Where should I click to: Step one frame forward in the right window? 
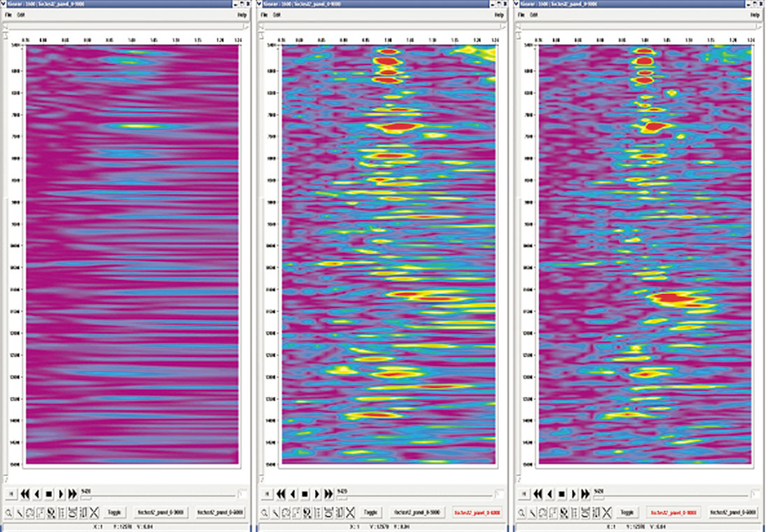tap(574, 493)
